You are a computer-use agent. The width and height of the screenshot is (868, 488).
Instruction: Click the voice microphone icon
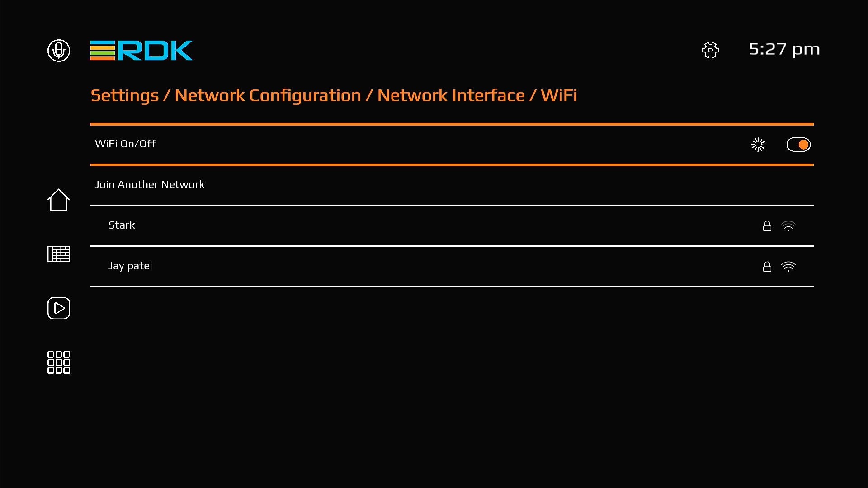click(59, 50)
